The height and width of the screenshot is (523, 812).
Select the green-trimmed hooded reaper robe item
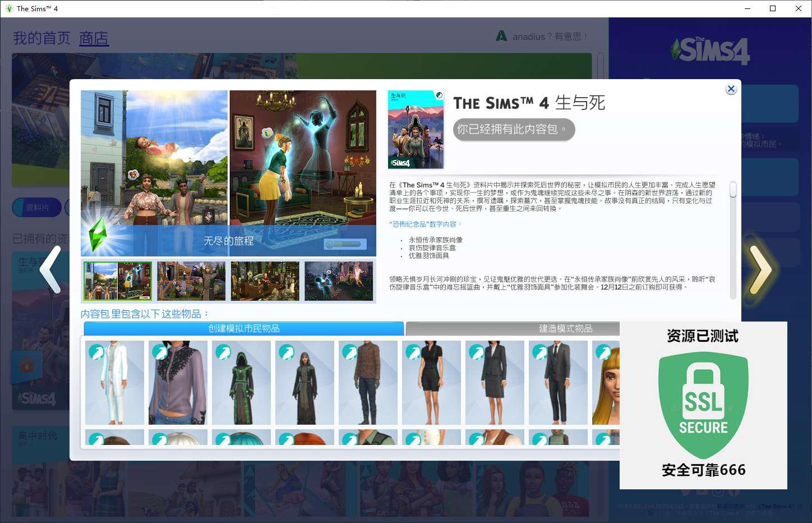click(x=241, y=383)
